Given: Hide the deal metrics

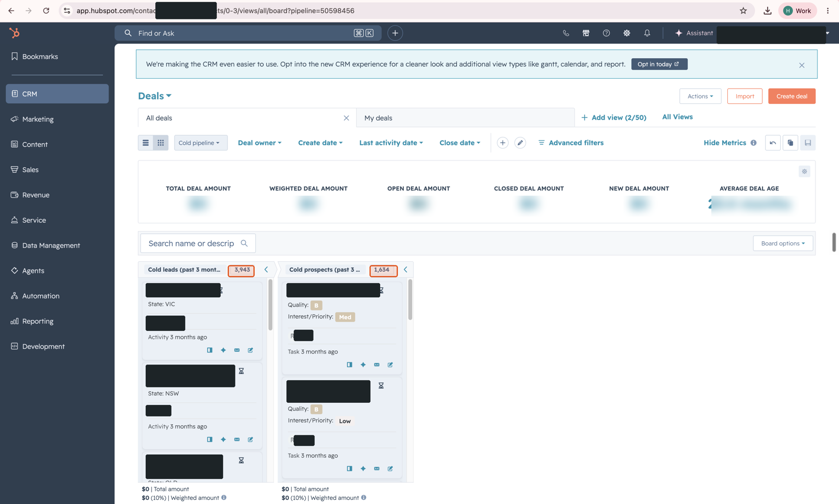Looking at the screenshot, I should (725, 143).
